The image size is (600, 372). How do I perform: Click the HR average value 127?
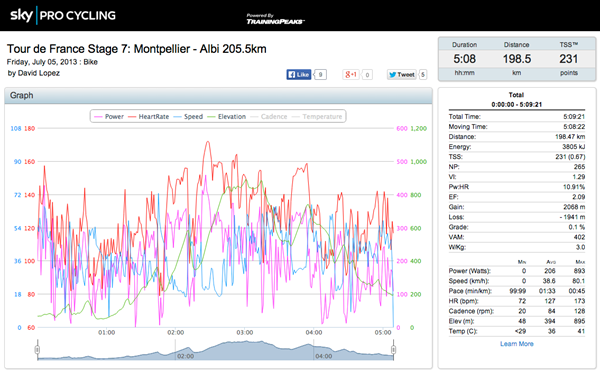pyautogui.click(x=550, y=301)
